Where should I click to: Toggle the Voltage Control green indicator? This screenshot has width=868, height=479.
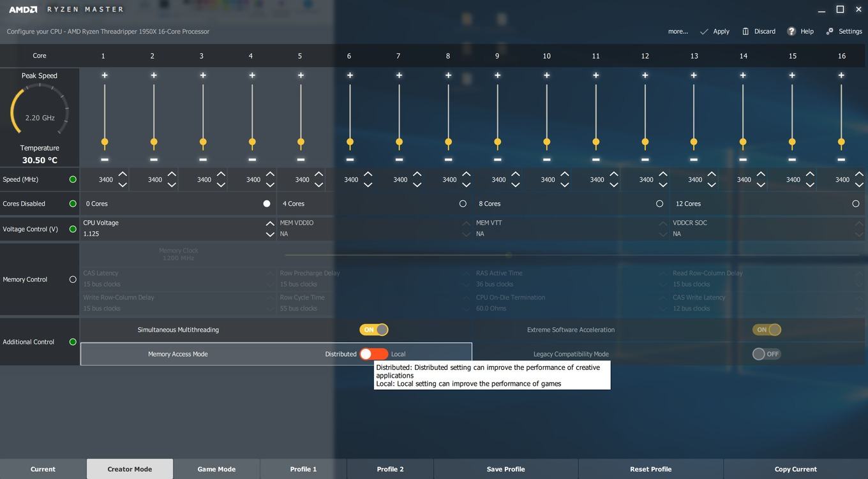(73, 229)
